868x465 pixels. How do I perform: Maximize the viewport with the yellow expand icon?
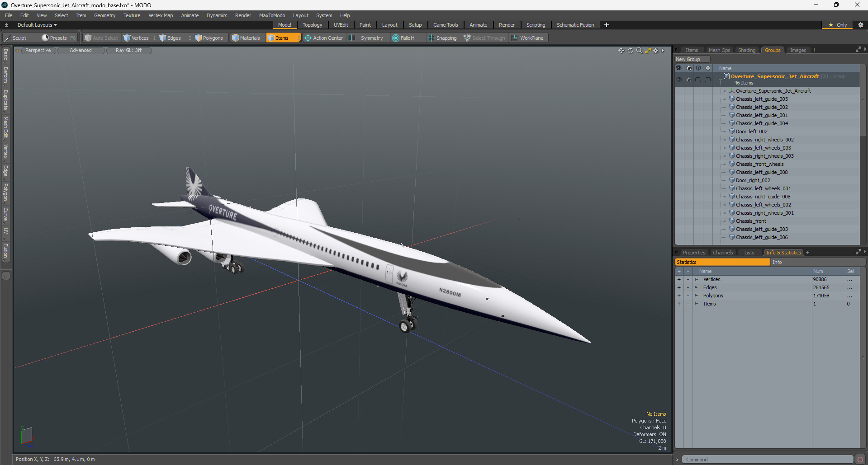(x=648, y=51)
